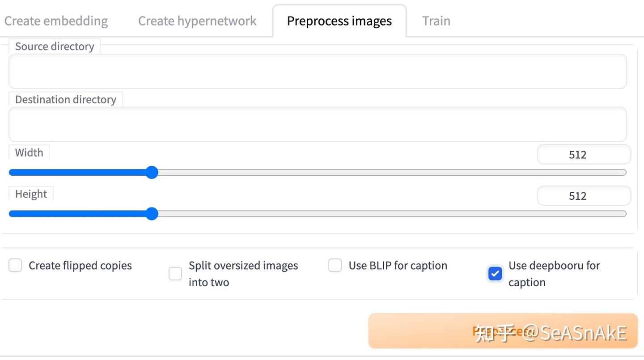Open the Create embedding tab
This screenshot has height=360, width=644.
coord(56,21)
